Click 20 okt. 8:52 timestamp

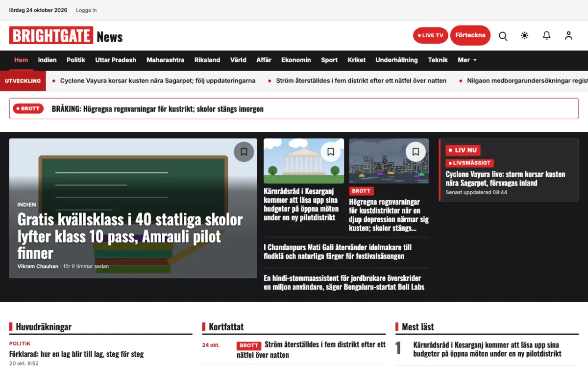(24, 364)
